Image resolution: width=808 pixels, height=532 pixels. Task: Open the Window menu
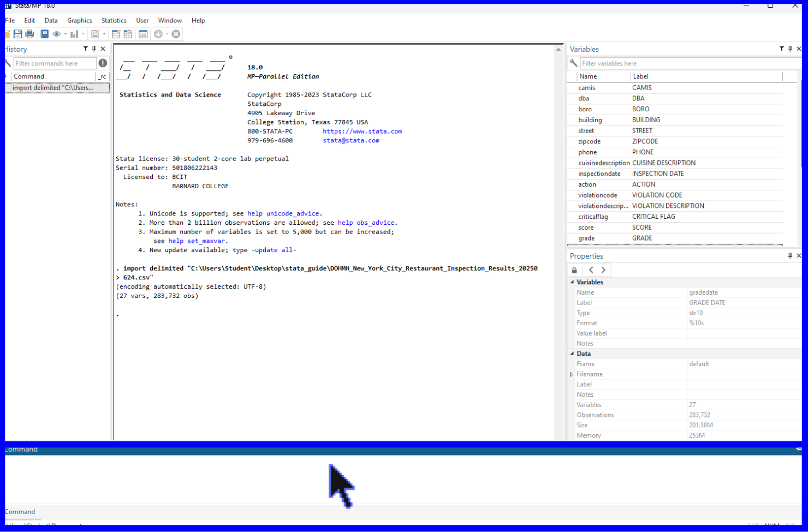(170, 20)
